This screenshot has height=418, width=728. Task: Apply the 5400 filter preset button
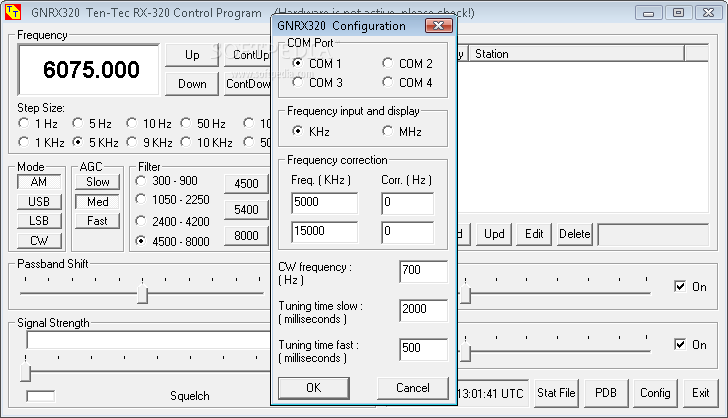[x=246, y=210]
